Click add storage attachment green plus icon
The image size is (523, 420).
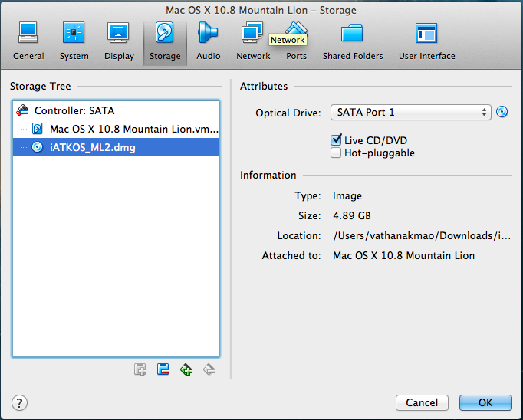click(186, 369)
